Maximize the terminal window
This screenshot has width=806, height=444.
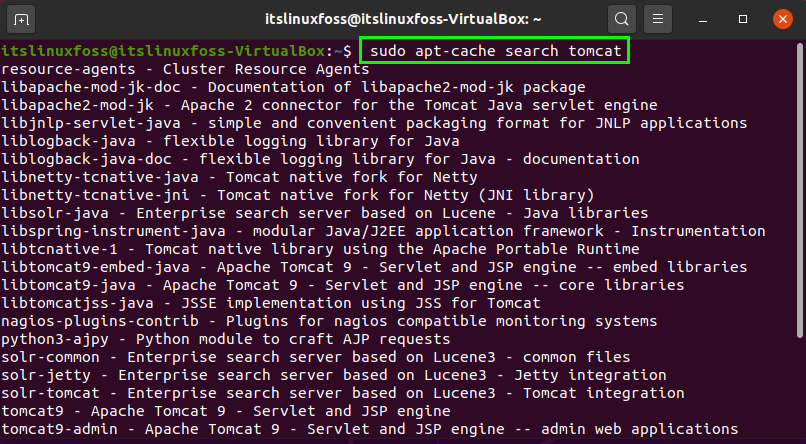(743, 20)
